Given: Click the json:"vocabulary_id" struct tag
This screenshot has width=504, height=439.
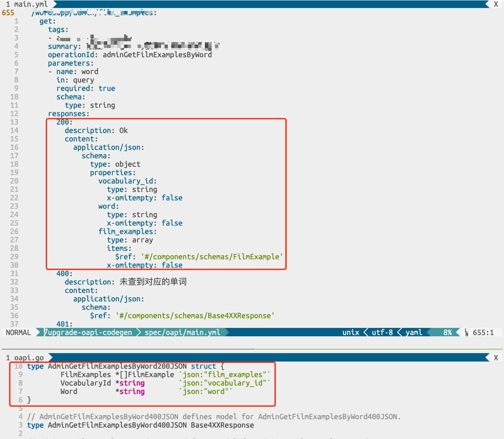Looking at the screenshot, I should [x=225, y=383].
